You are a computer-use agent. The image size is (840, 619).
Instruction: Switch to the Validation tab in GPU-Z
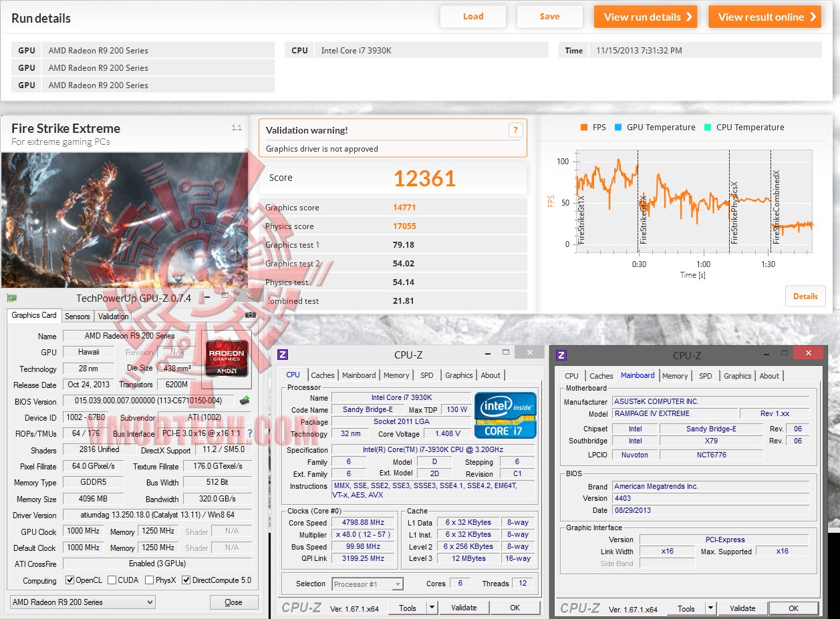pyautogui.click(x=113, y=317)
